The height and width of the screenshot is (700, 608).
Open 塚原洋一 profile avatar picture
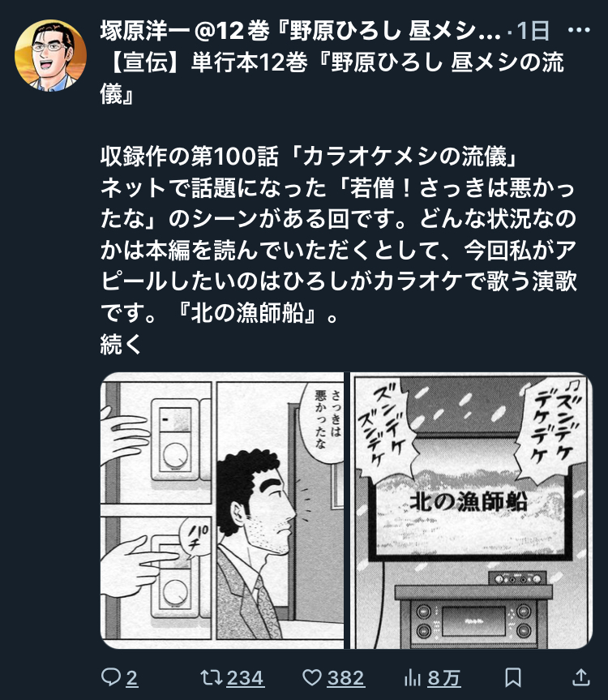(x=50, y=55)
